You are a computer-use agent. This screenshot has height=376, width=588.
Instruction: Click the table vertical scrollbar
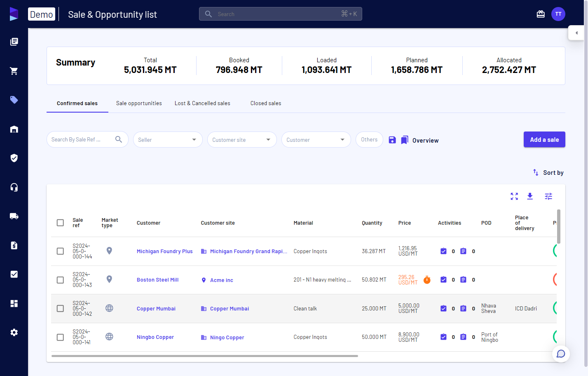pyautogui.click(x=559, y=226)
